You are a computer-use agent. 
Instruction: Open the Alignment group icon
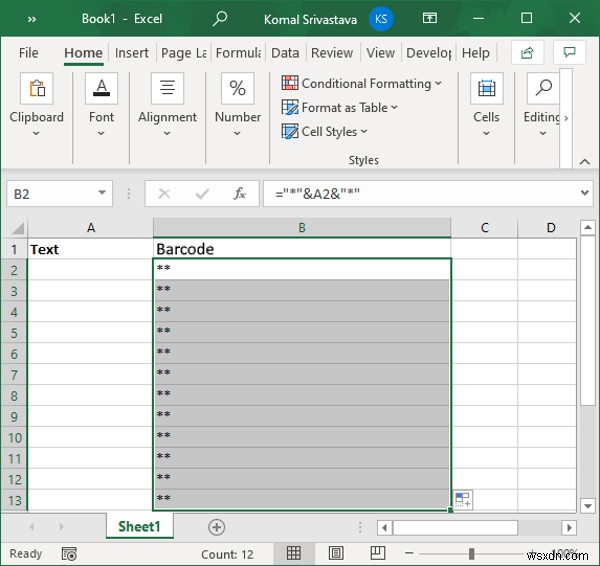click(x=167, y=90)
